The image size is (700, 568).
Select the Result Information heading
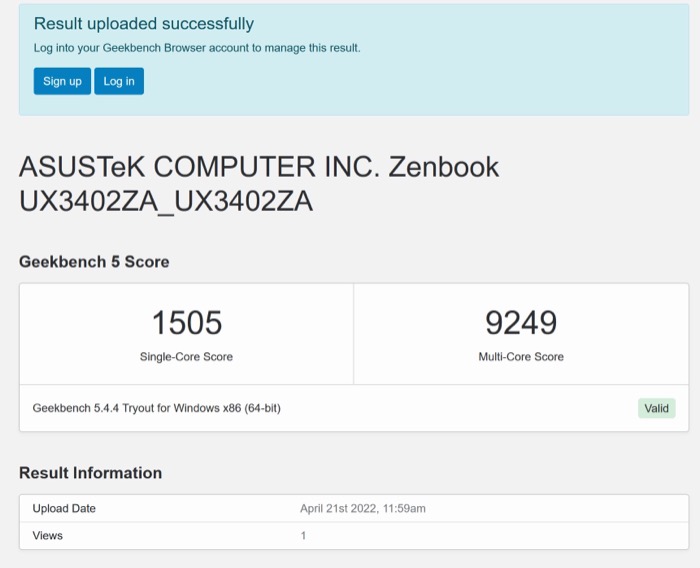tap(90, 473)
